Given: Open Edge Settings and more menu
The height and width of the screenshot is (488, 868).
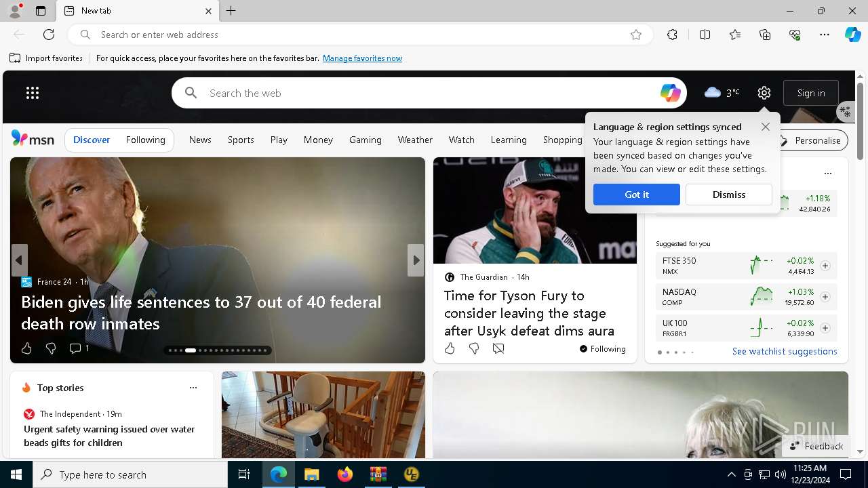Looking at the screenshot, I should click(825, 35).
